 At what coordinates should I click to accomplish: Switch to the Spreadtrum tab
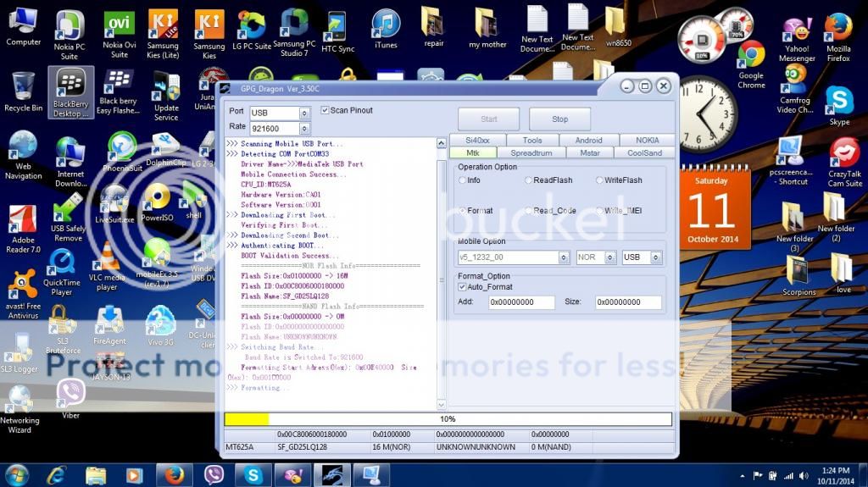pyautogui.click(x=531, y=153)
